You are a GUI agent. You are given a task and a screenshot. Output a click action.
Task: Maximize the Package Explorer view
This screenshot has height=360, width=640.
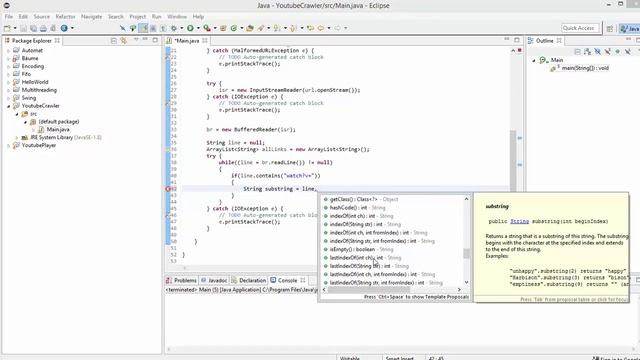[155, 40]
